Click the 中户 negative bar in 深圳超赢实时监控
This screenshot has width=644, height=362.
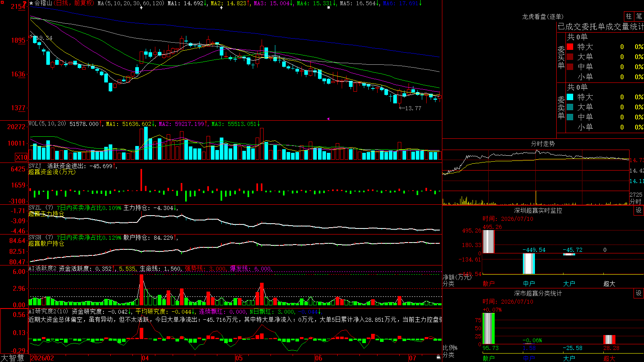pos(529,264)
